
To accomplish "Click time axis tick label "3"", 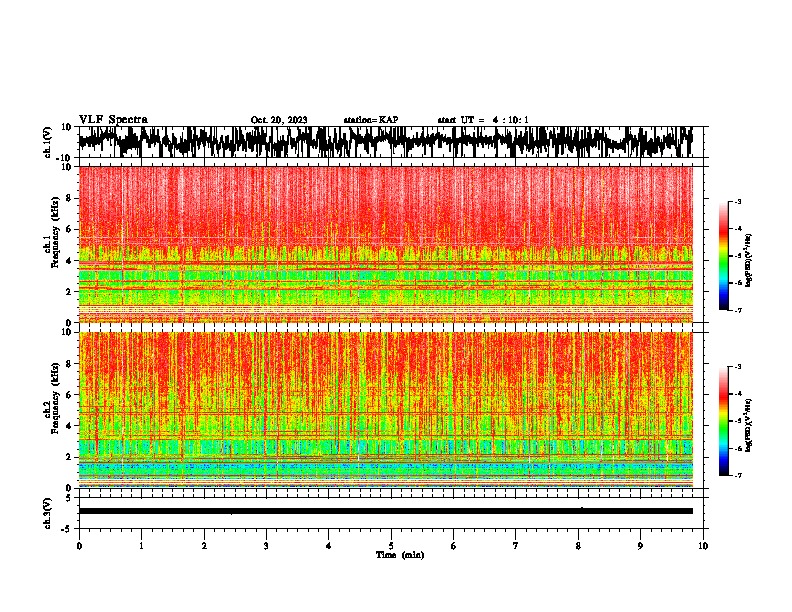I will point(266,546).
